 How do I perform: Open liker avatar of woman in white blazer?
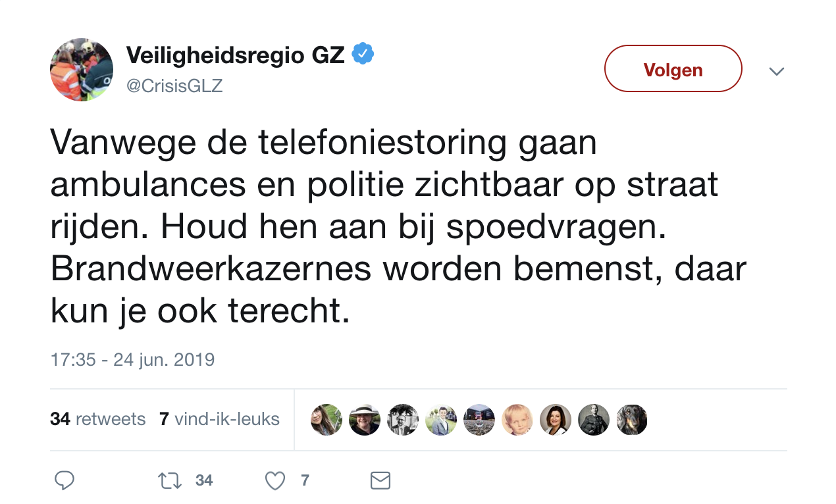click(x=556, y=420)
